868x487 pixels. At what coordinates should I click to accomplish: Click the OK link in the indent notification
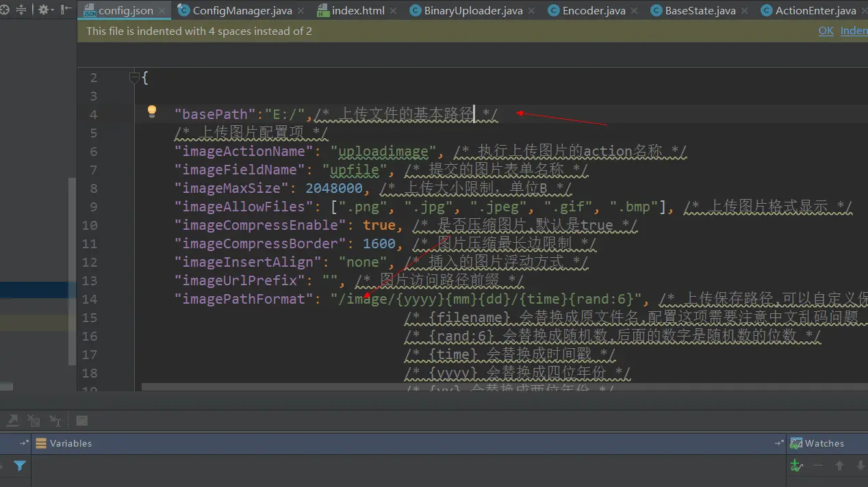[x=826, y=31]
